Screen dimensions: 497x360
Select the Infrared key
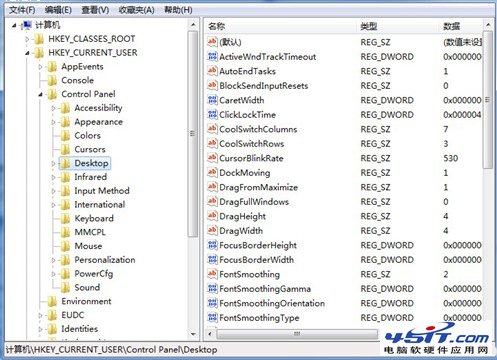(90, 177)
